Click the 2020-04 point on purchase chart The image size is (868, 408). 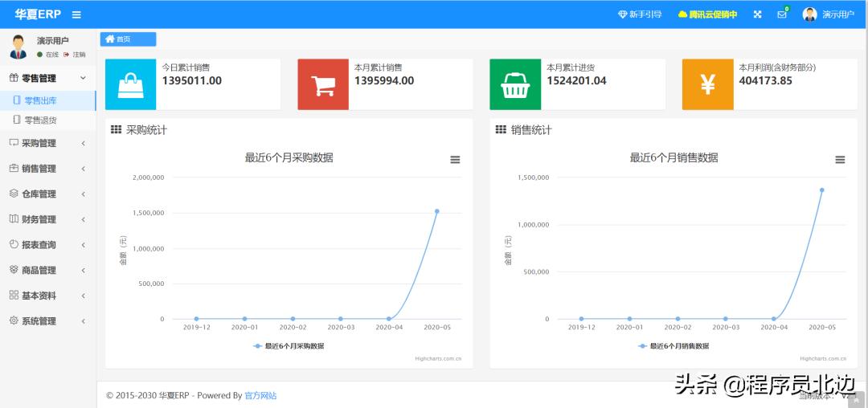(389, 319)
